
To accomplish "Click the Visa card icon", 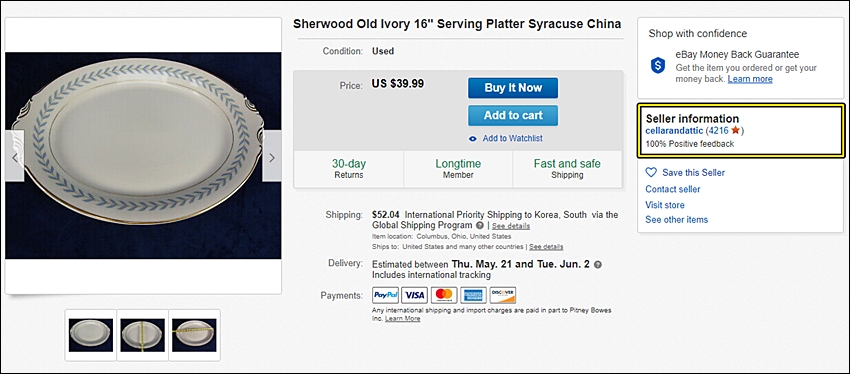I will (415, 295).
